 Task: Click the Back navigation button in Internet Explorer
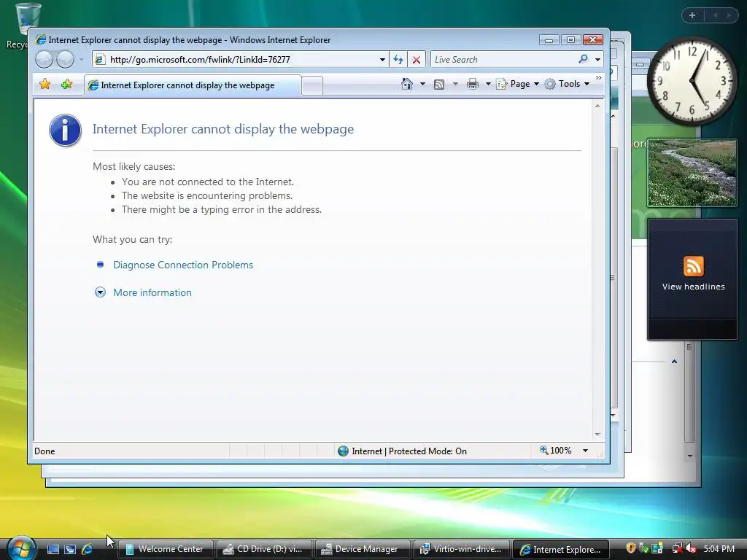point(44,60)
